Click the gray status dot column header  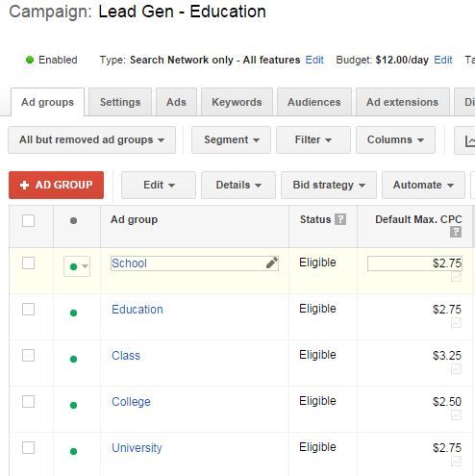coord(73,220)
